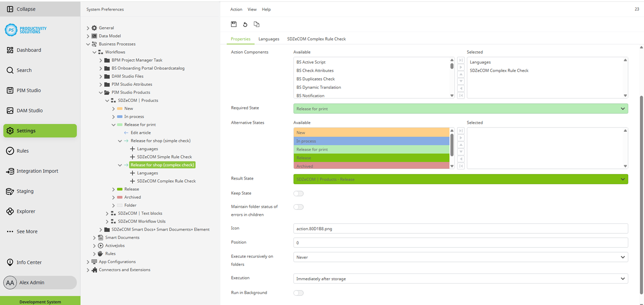Enable Maintain folder status of errors toggle
Screen dimensions: 644x305
[298, 207]
